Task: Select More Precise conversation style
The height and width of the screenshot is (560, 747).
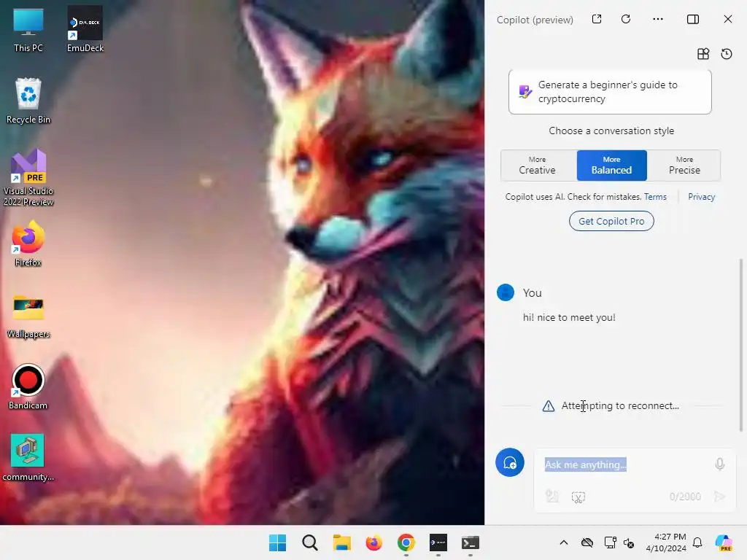Action: 684,166
